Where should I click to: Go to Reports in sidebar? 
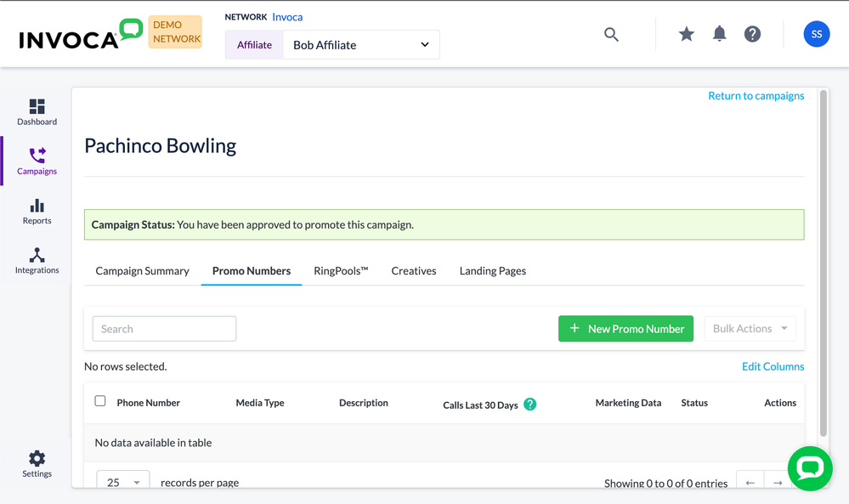pos(37,212)
